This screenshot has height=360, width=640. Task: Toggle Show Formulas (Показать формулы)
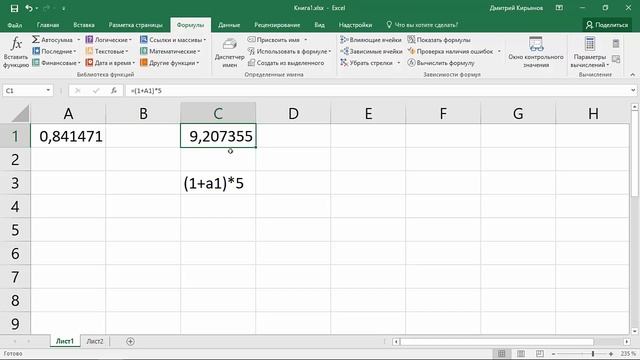(439, 40)
